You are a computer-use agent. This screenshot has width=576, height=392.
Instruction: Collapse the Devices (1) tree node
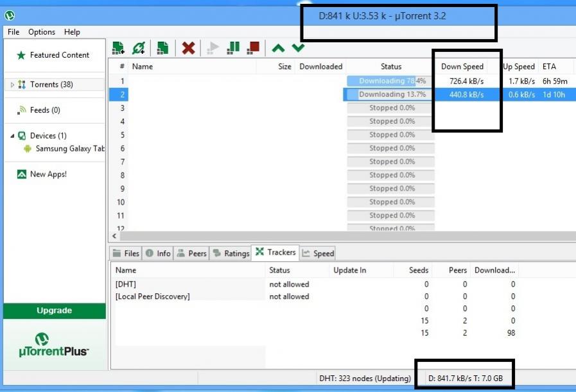click(12, 136)
